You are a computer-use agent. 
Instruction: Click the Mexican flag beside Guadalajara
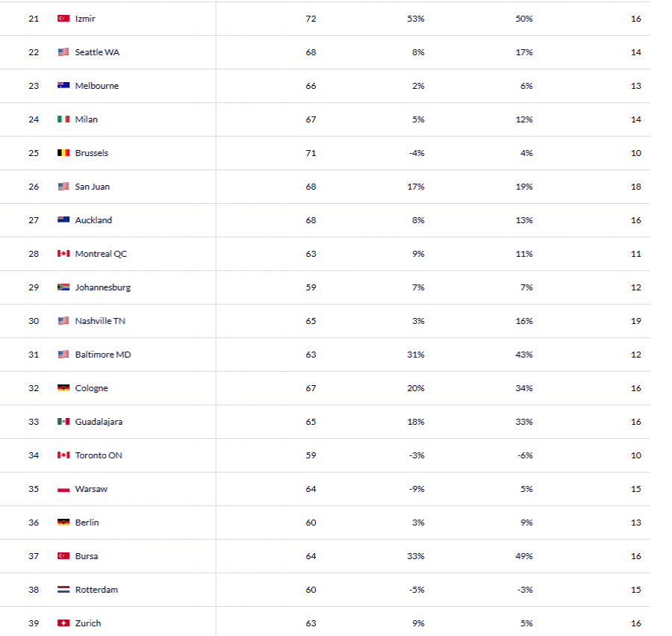[63, 422]
